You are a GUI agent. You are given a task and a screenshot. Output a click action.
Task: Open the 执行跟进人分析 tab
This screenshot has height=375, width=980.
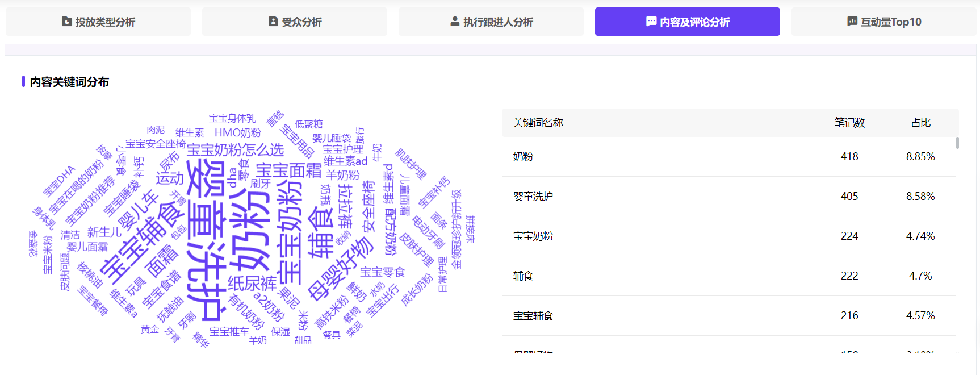pyautogui.click(x=498, y=22)
